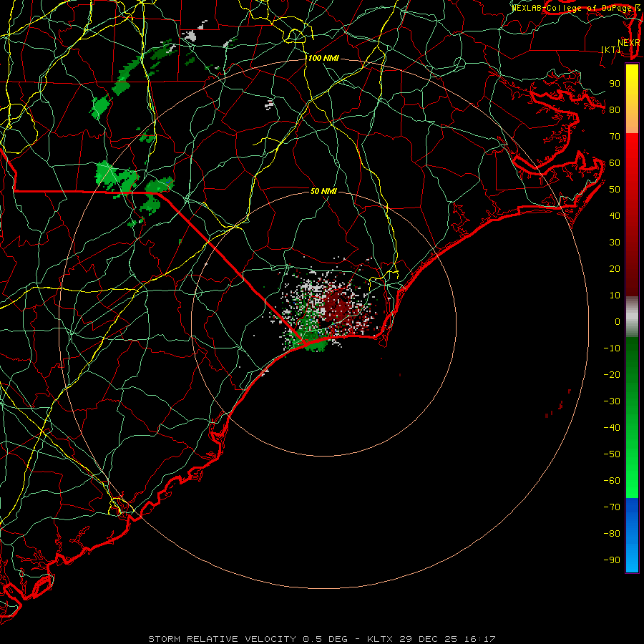Click the 50 NMI range ring label
This screenshot has width=644, height=644.
coord(323,191)
